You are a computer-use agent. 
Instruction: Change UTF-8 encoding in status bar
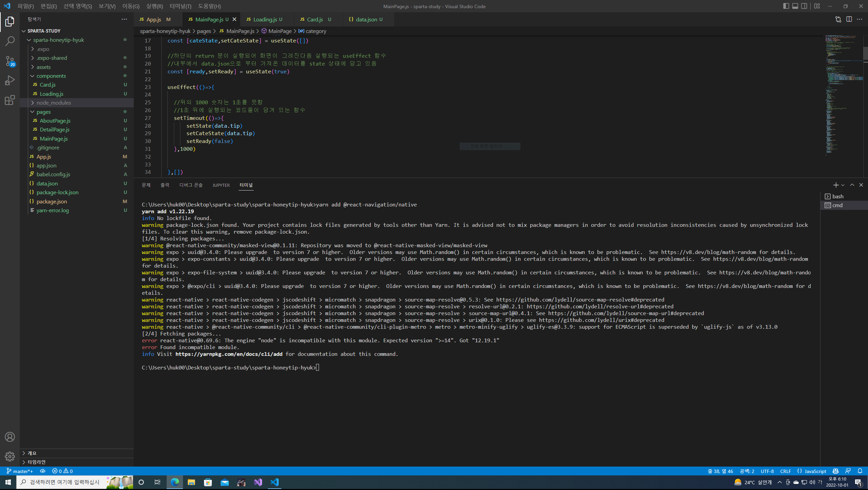[767, 471]
